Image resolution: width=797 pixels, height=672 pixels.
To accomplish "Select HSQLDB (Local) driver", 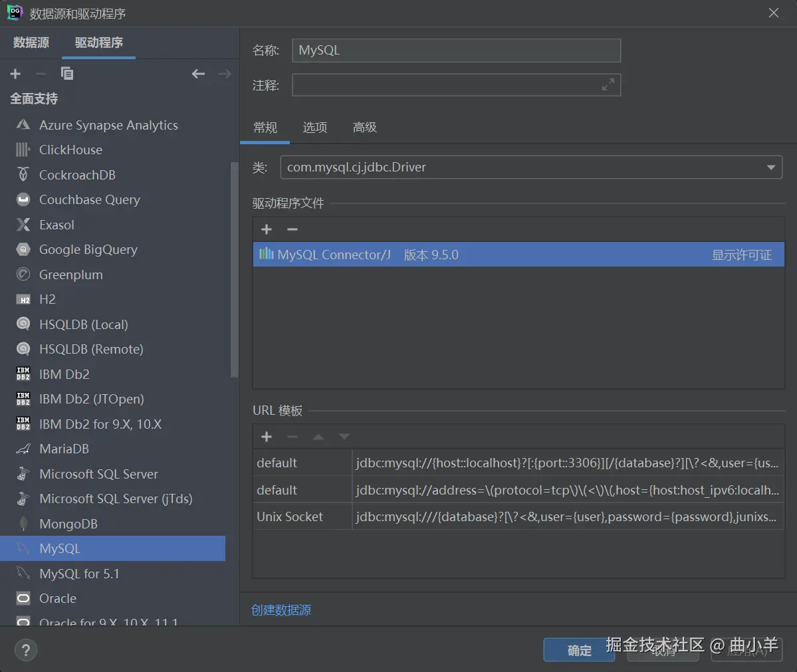I will pos(113,324).
